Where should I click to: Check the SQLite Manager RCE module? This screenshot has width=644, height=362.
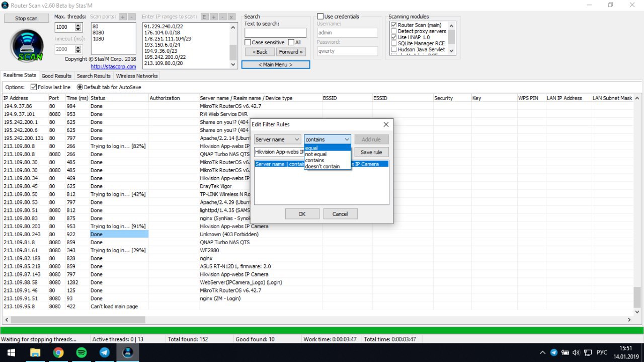pos(394,43)
